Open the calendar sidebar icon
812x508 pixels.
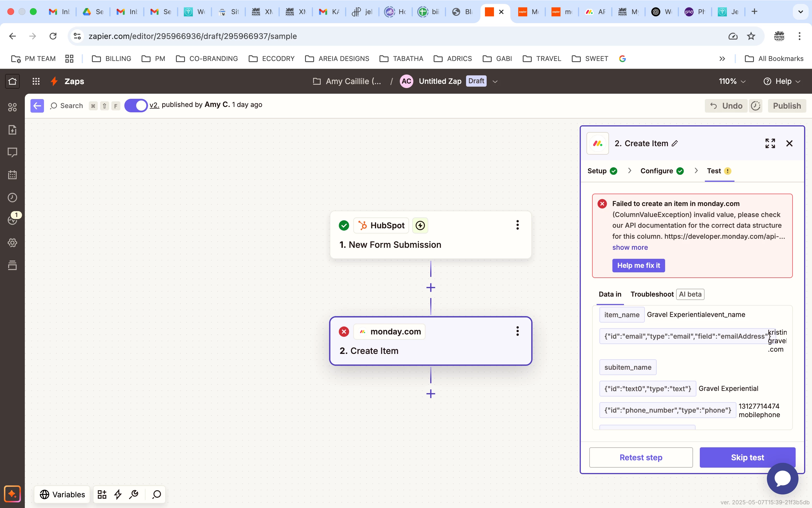[12, 175]
